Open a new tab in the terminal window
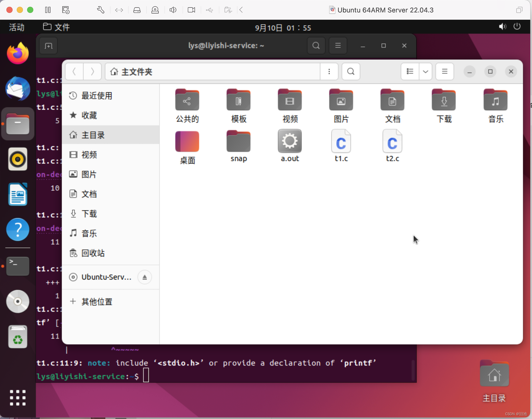This screenshot has width=532, height=419. [x=48, y=46]
